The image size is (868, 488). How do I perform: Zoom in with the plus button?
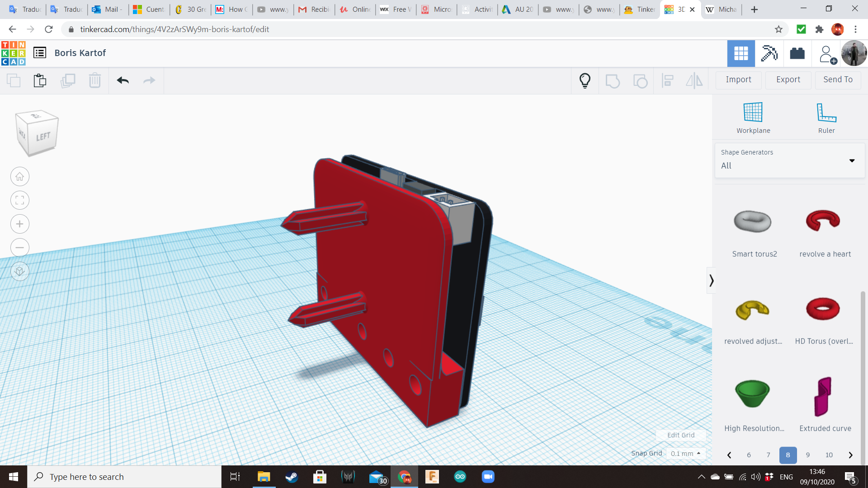20,224
